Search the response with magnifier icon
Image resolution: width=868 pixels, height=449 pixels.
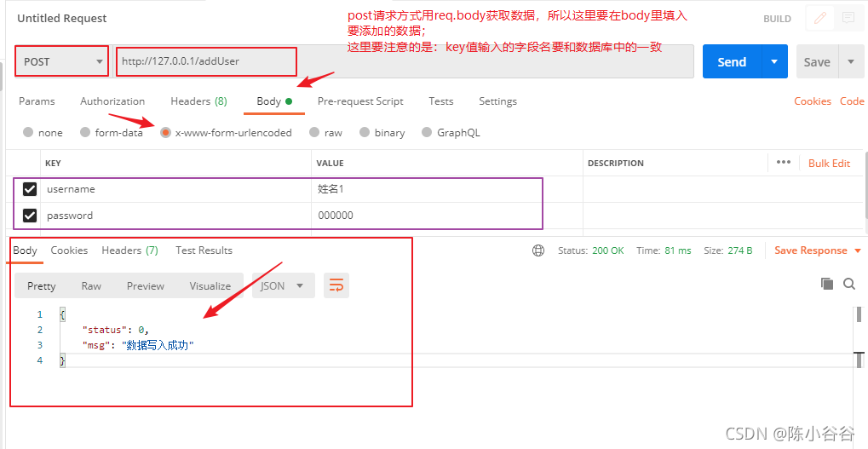(848, 284)
